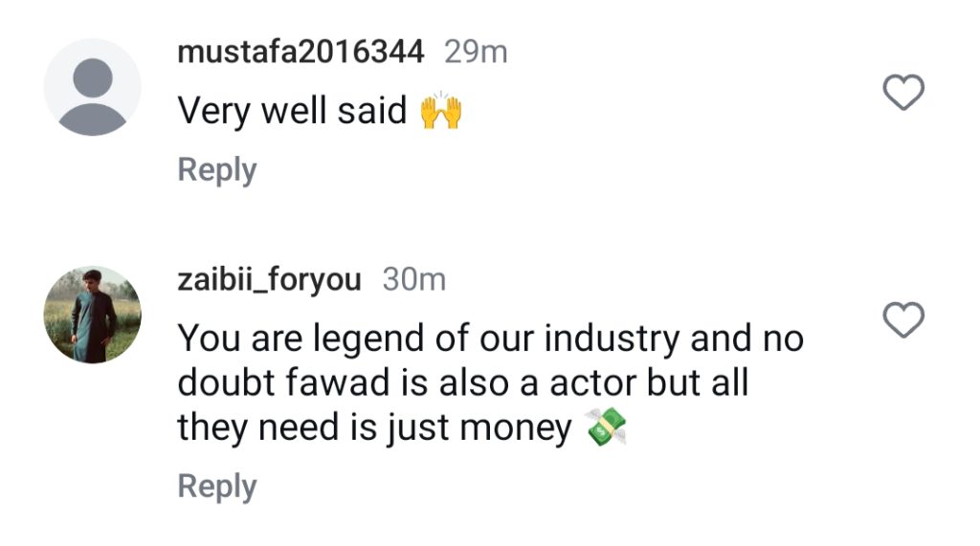Like mustafa2016344's comment with the heart
The width and height of the screenshot is (980, 546).
click(903, 92)
